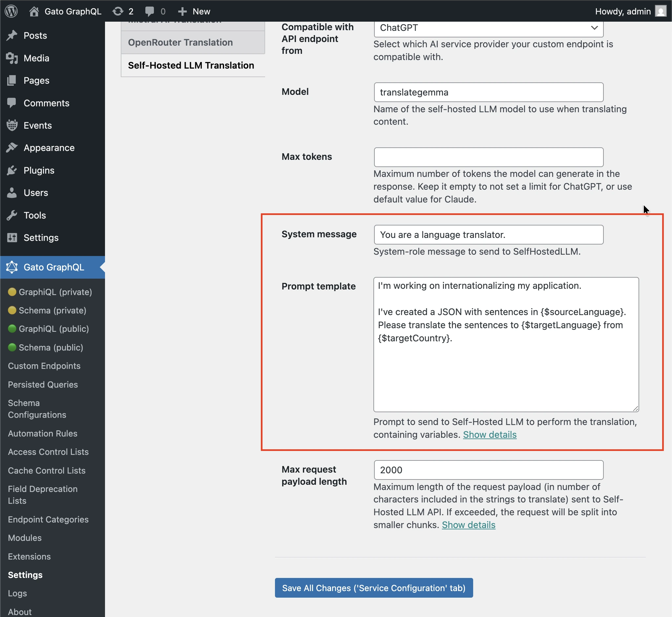The height and width of the screenshot is (617, 672).
Task: Click the Tools wrench icon in sidebar
Action: pyautogui.click(x=12, y=215)
